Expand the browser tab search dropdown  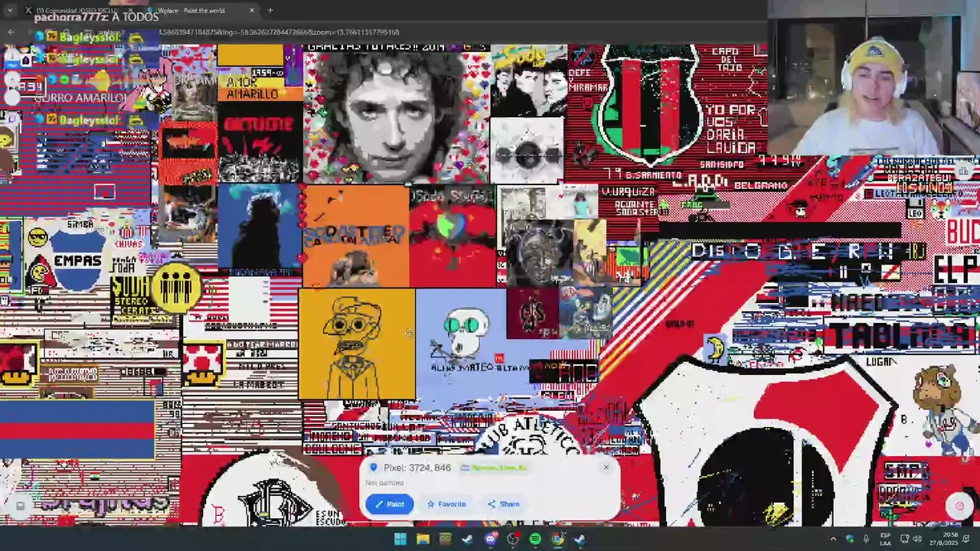(9, 11)
